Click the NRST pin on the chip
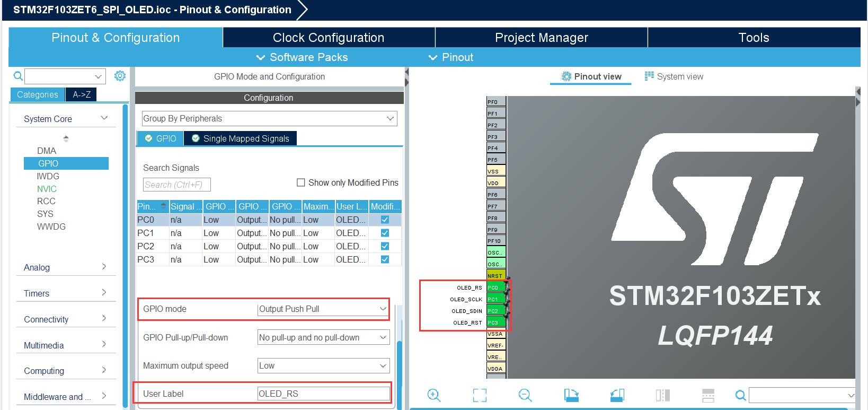868x410 pixels. click(x=496, y=276)
